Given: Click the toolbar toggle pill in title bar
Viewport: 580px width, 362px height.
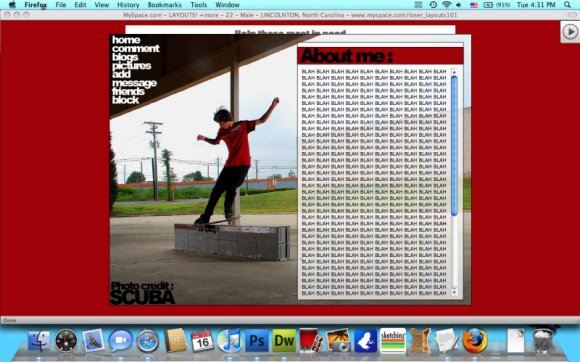Looking at the screenshot, I should click(572, 15).
